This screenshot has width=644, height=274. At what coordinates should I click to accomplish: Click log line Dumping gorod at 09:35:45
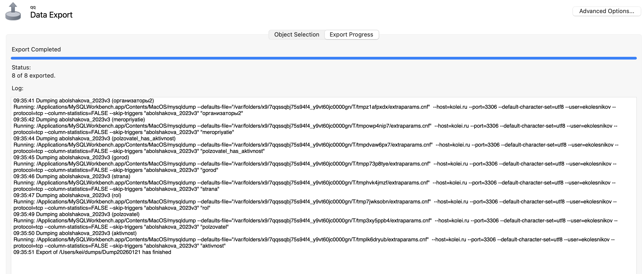click(71, 157)
